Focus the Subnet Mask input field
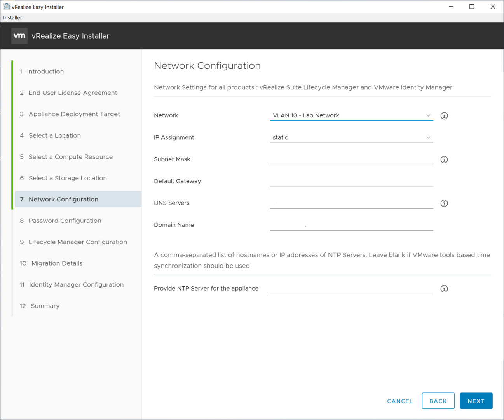The width and height of the screenshot is (504, 420). (x=351, y=159)
